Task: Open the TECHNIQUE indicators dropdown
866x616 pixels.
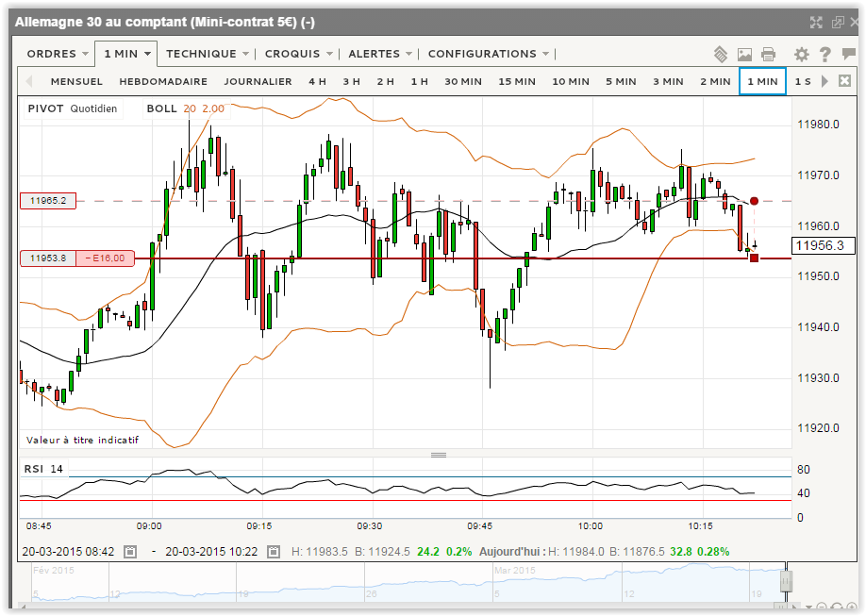Action: [208, 54]
